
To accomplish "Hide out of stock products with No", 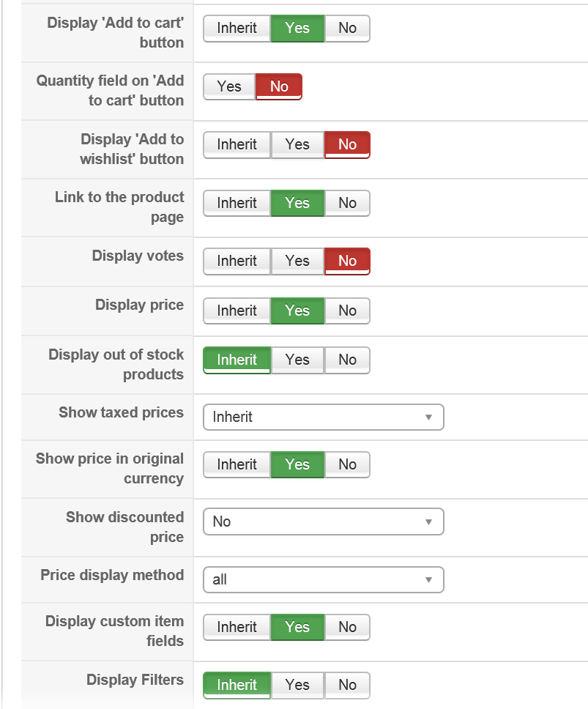I will [x=347, y=360].
